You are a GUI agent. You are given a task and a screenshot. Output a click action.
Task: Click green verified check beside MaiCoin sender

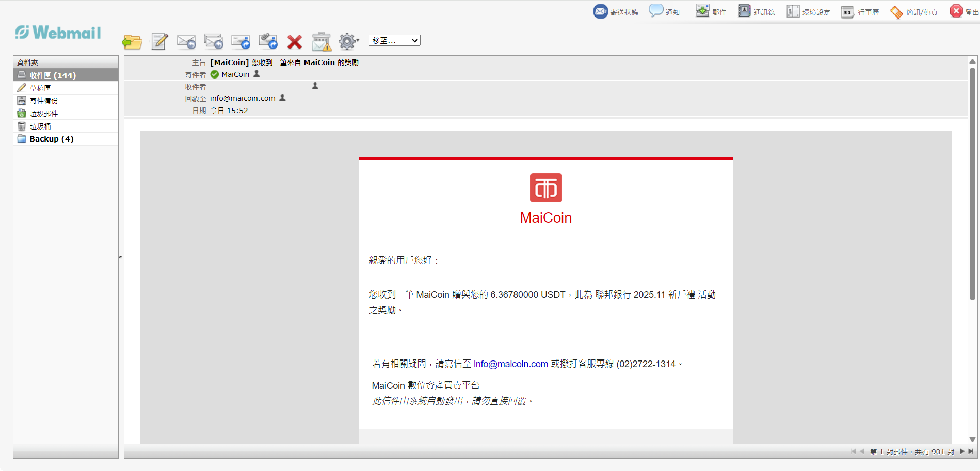tap(215, 74)
